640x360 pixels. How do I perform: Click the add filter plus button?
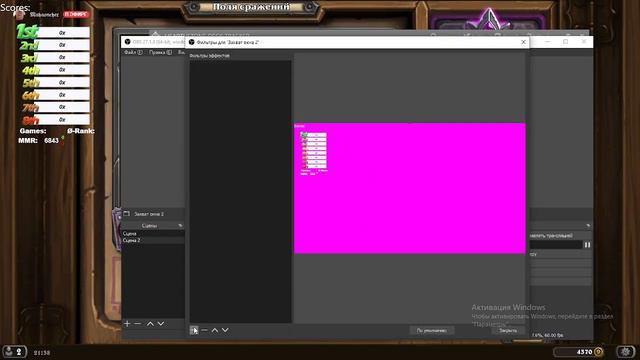point(194,330)
